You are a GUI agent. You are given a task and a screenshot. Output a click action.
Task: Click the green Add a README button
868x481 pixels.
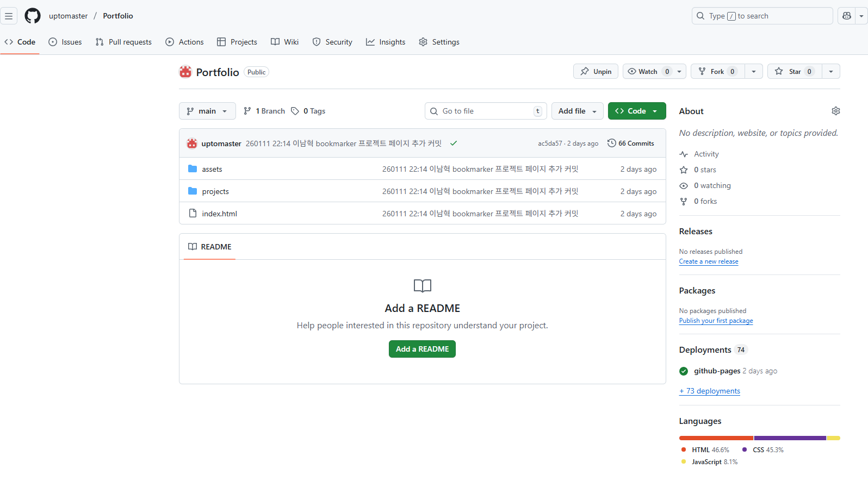(x=422, y=349)
